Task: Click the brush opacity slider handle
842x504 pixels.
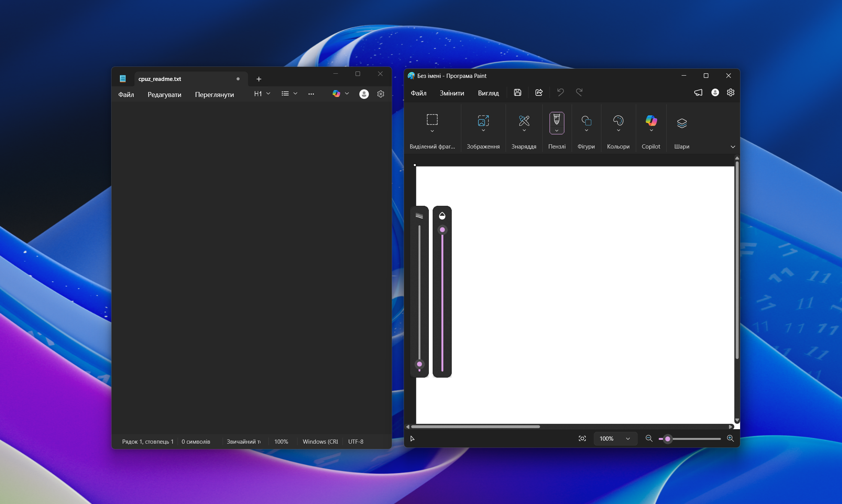Action: click(x=442, y=230)
